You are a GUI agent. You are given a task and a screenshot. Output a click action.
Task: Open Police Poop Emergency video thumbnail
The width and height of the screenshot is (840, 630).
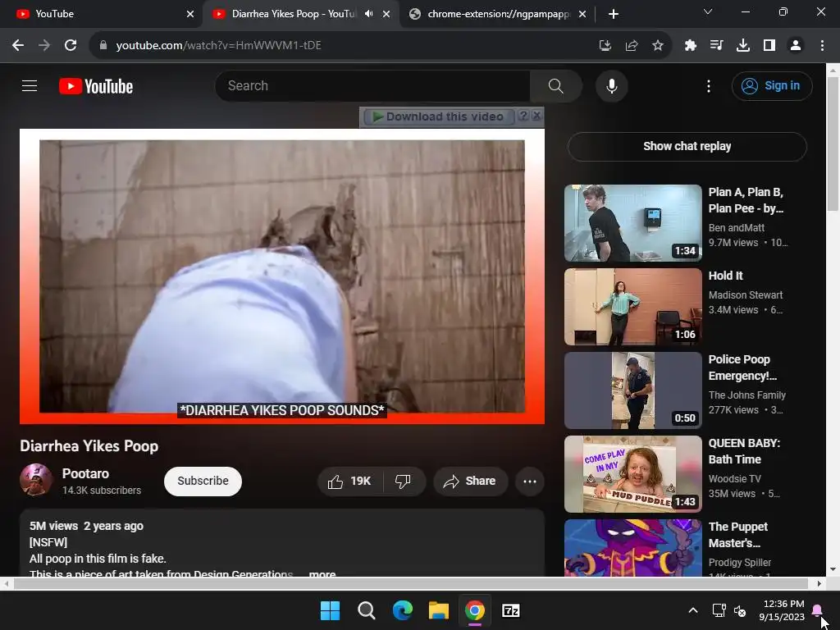(x=632, y=390)
